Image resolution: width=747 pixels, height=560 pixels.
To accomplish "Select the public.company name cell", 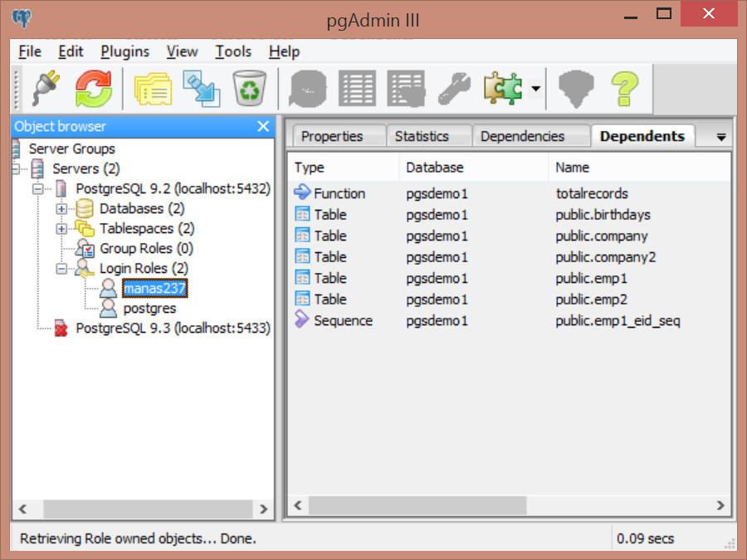I will [602, 236].
